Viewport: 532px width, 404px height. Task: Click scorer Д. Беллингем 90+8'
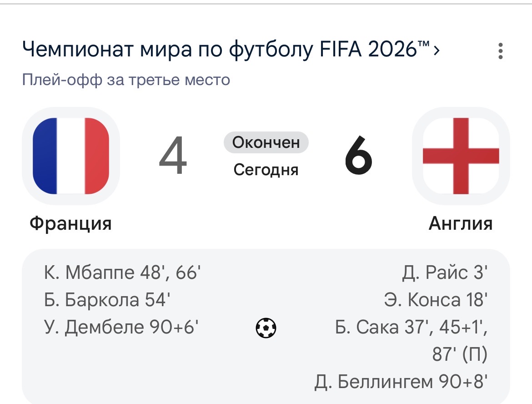(401, 382)
